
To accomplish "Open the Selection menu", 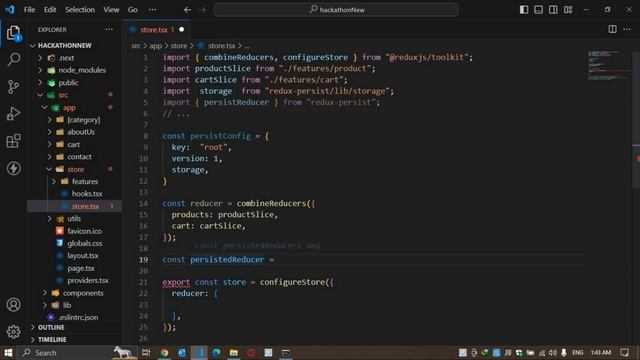I will coord(80,9).
